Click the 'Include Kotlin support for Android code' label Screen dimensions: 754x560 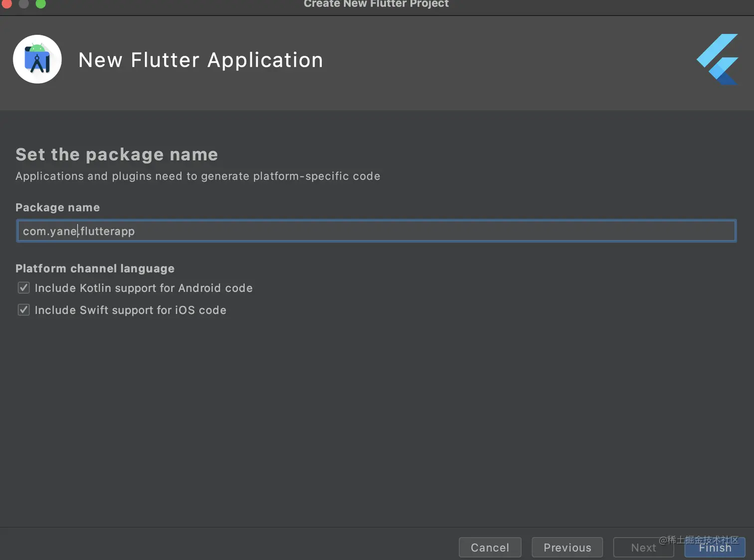click(144, 288)
